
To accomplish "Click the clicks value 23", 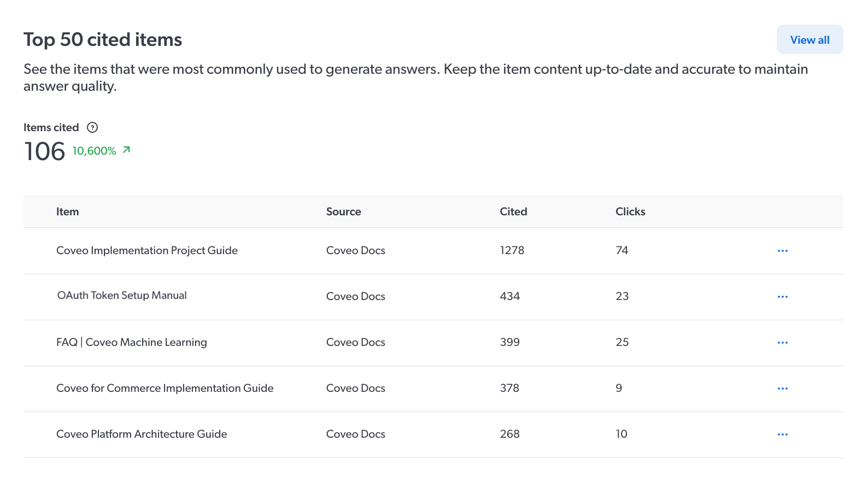I will pyautogui.click(x=622, y=296).
